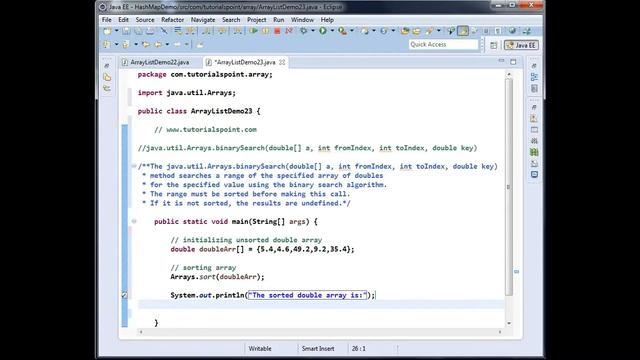Image resolution: width=640 pixels, height=360 pixels.
Task: Close the ArrayListDemo23.java tab
Action: tap(282, 62)
